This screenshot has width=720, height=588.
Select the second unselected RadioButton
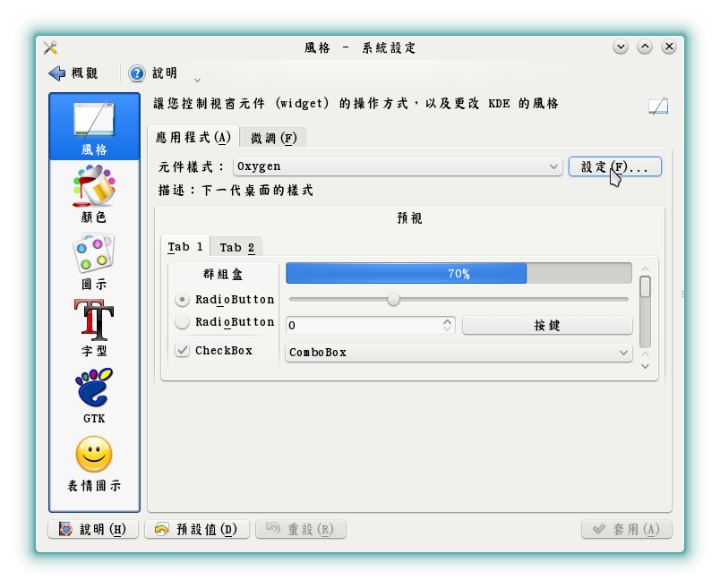coord(225,322)
